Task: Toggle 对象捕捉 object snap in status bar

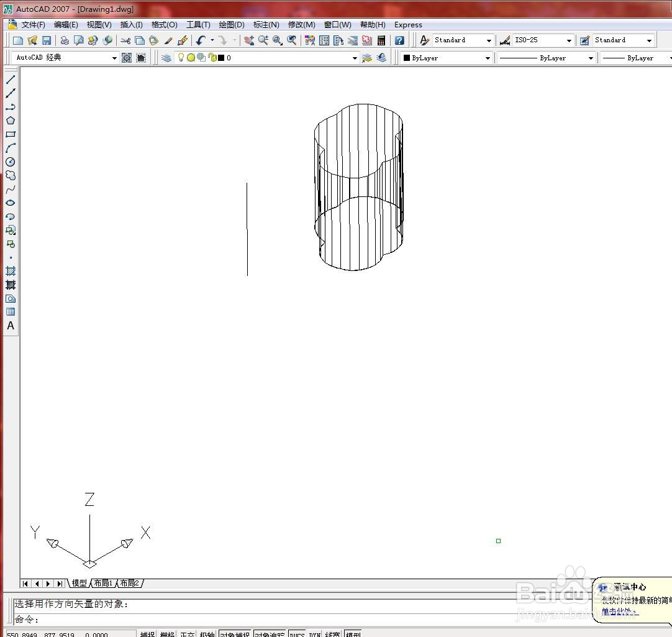Action: [235, 634]
